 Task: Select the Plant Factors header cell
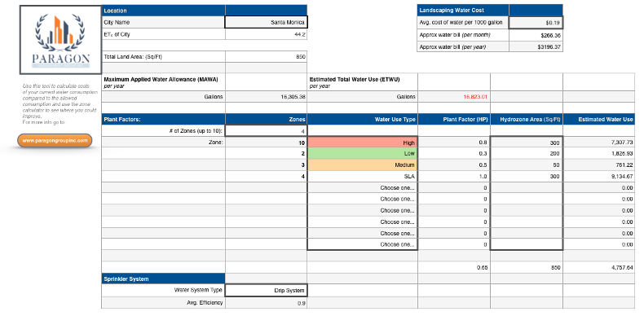[164, 120]
